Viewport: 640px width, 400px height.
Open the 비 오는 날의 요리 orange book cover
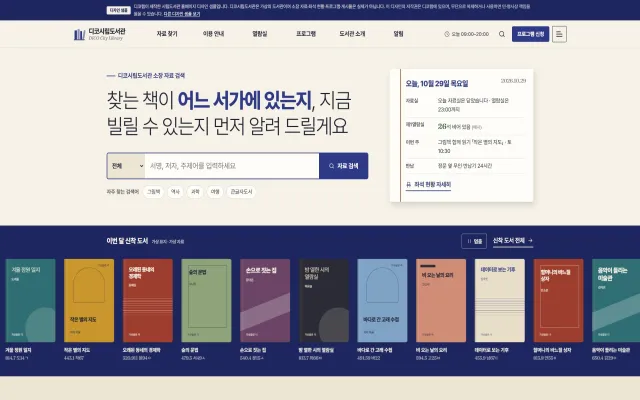441,300
